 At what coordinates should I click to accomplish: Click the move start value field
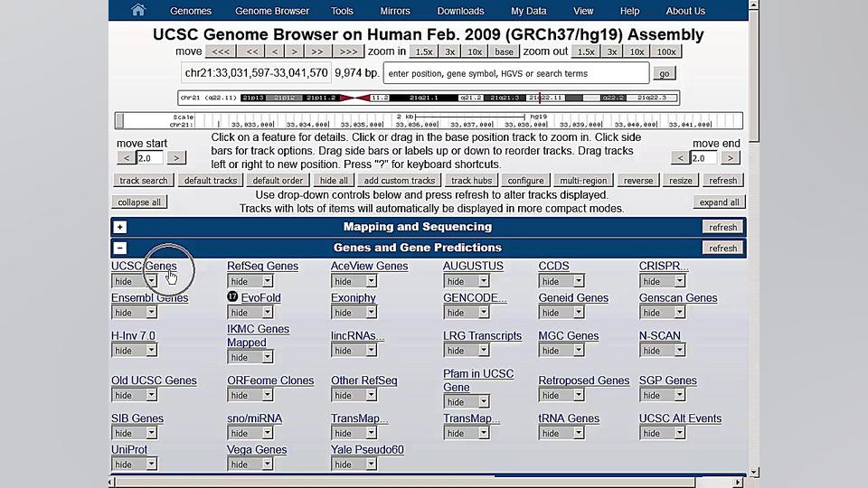149,158
